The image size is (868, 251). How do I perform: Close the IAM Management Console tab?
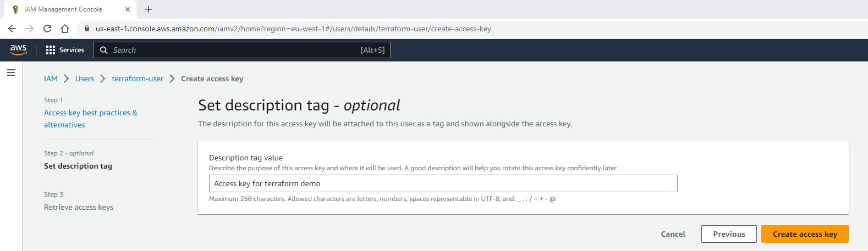tap(128, 9)
